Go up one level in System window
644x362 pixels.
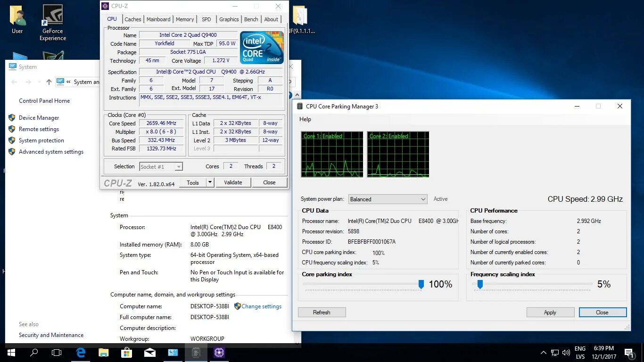coord(49,82)
